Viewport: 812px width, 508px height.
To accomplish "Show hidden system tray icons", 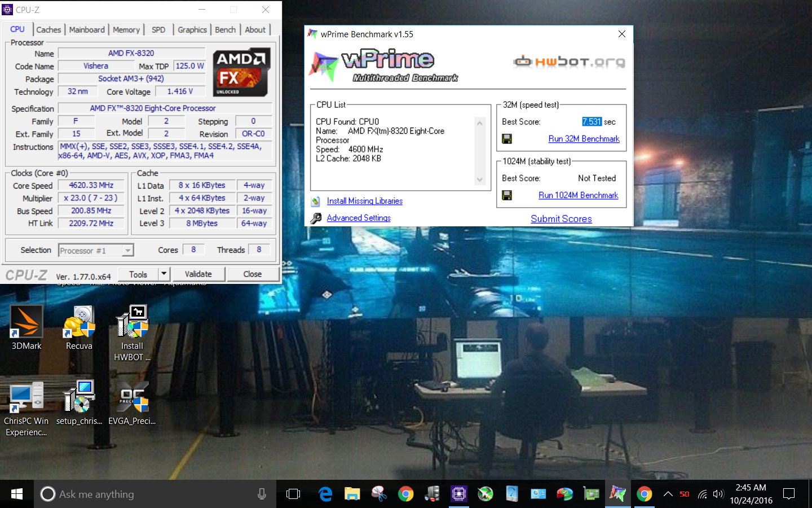I will (x=668, y=494).
